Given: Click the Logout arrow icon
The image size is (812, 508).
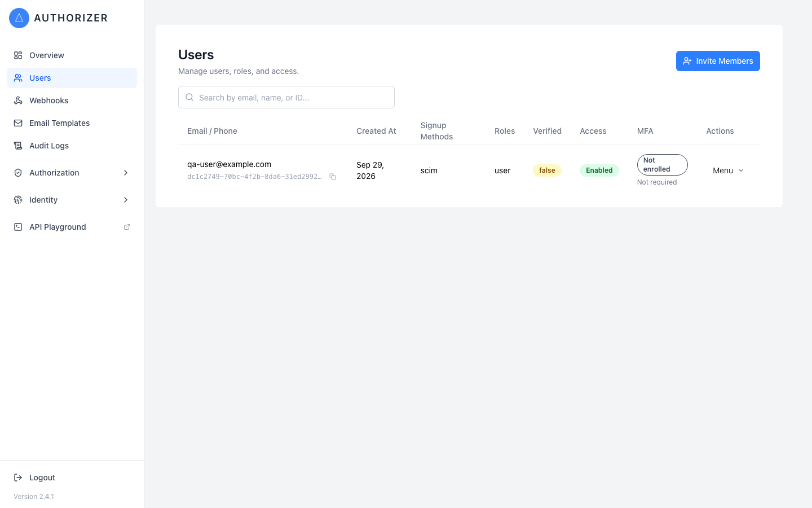Looking at the screenshot, I should click(x=18, y=478).
